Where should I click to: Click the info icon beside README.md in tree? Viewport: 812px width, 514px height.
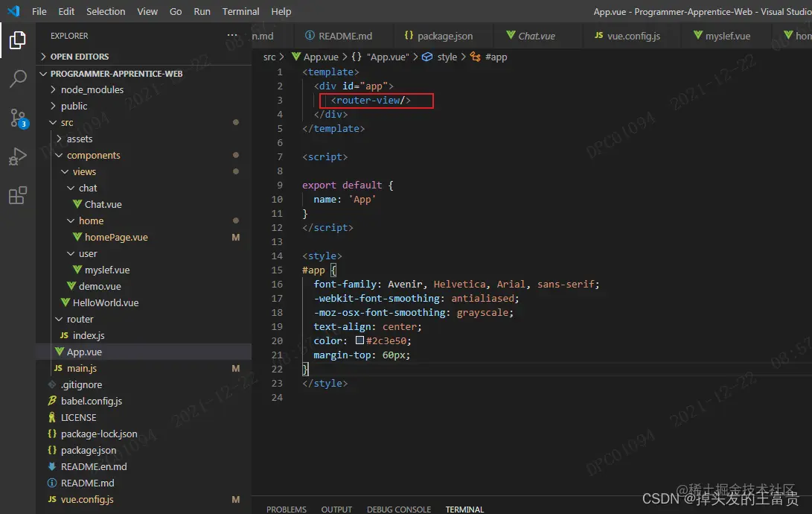52,483
